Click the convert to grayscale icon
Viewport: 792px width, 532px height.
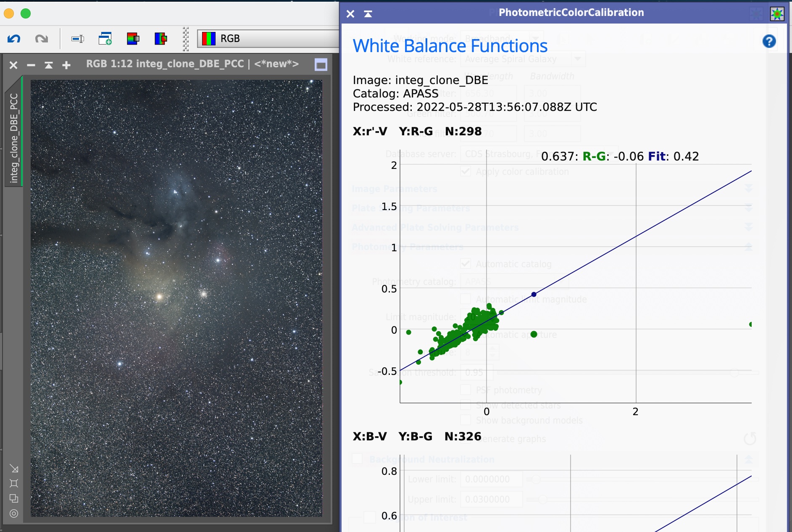point(133,39)
